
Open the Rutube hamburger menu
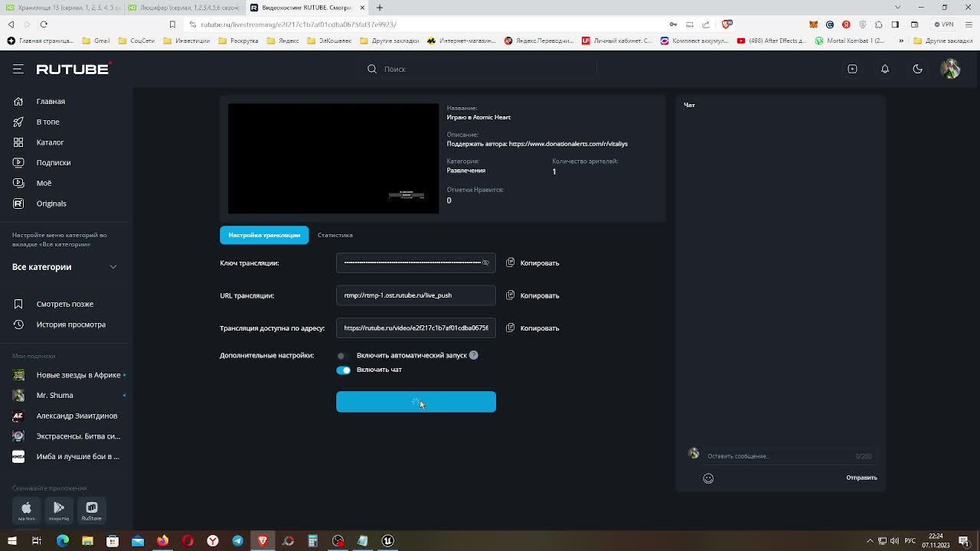tap(18, 69)
